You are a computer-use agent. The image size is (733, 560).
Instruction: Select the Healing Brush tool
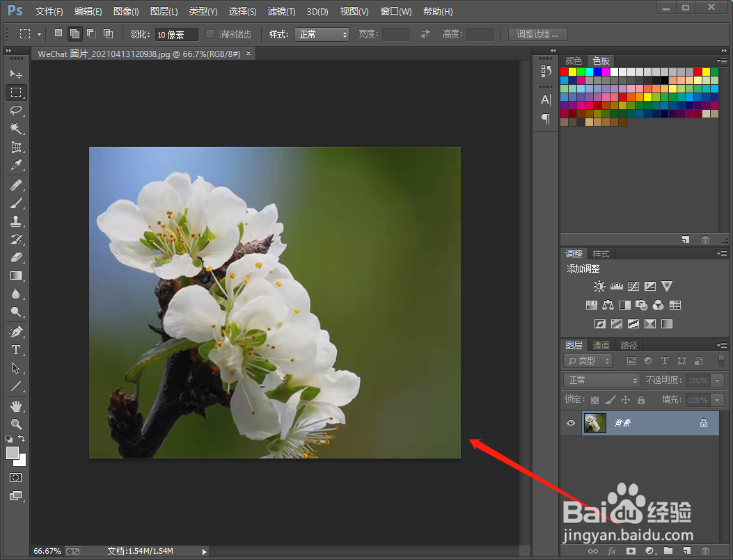point(16,186)
